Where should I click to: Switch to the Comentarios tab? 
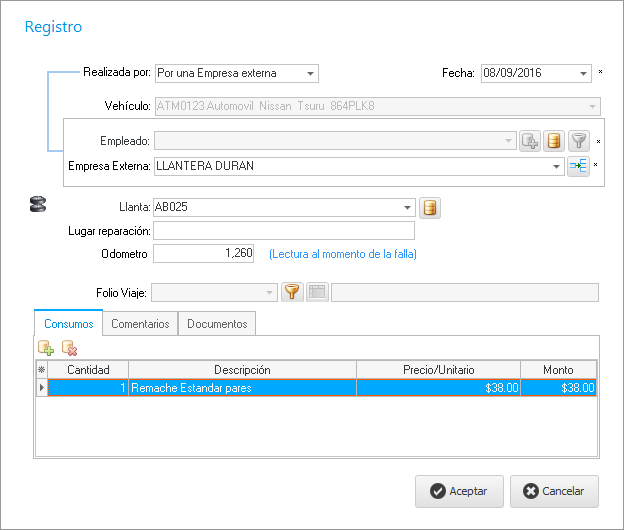click(140, 324)
